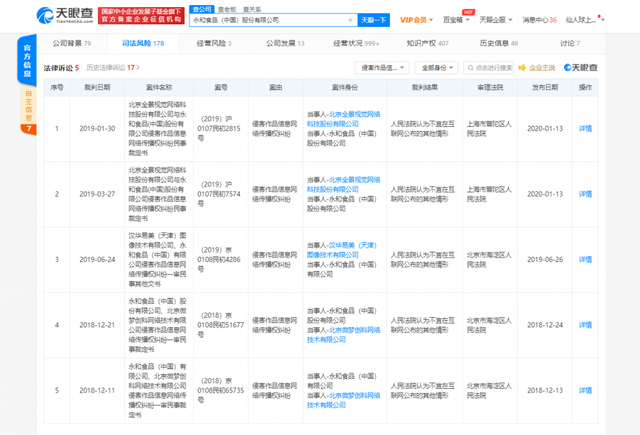Open the 知识产权 407 tab
This screenshot has height=435, width=640.
(x=427, y=43)
